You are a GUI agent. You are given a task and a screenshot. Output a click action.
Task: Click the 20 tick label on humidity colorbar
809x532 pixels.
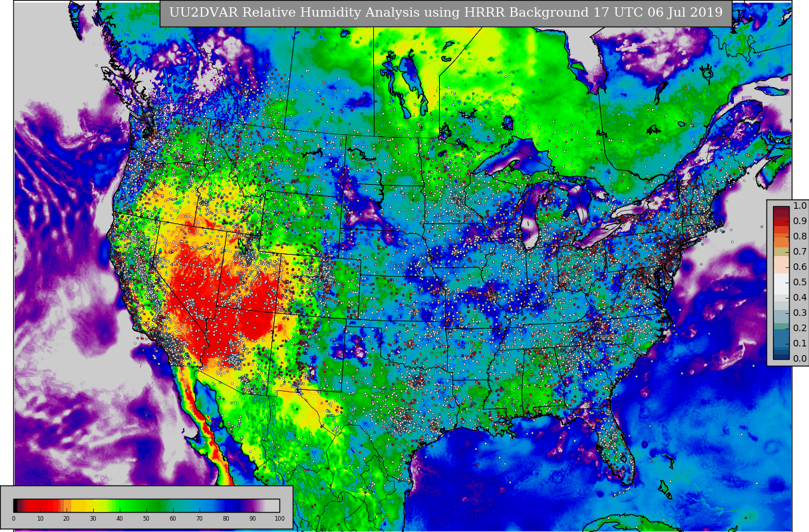click(67, 518)
